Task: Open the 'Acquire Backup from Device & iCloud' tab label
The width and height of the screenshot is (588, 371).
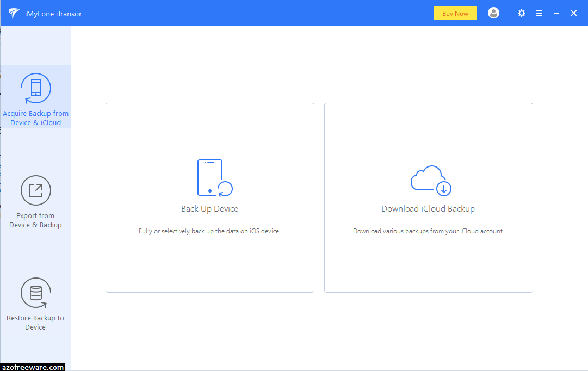Action: coord(35,118)
